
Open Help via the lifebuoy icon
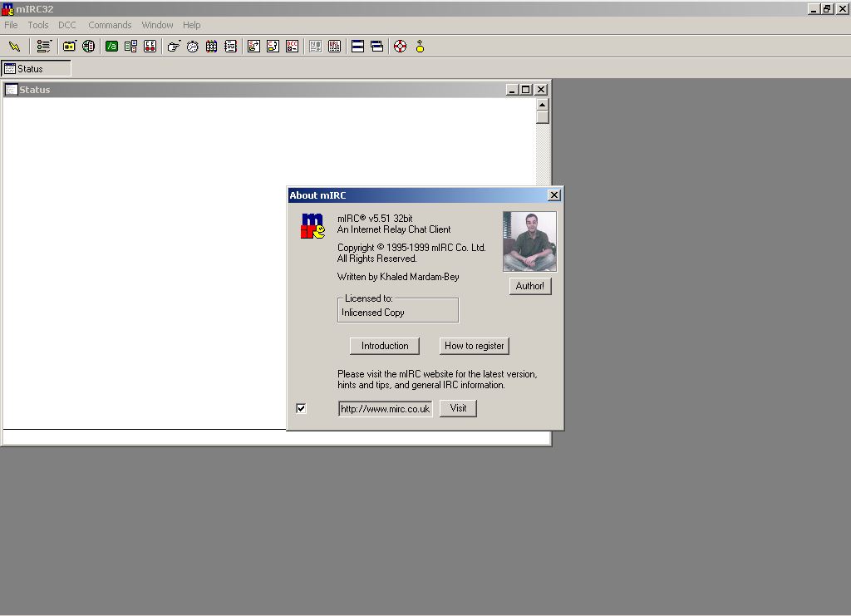coord(400,47)
